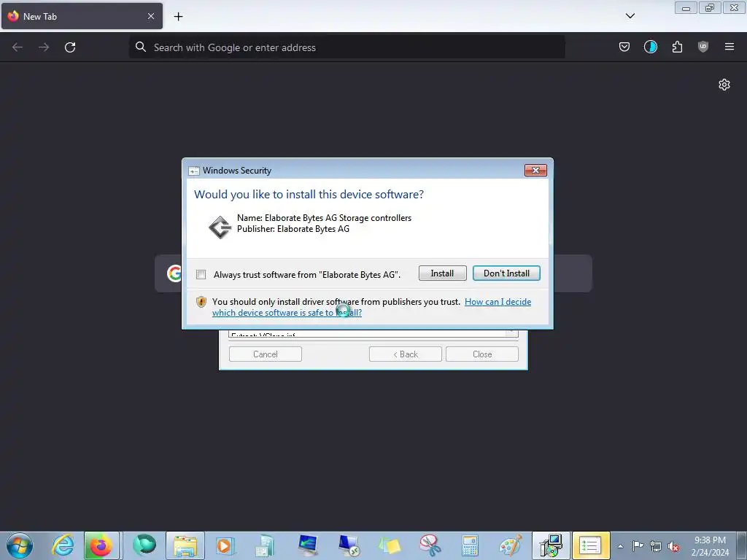Screen dimensions: 747x560
Task: Click the muted volume tray icon
Action: click(x=673, y=547)
